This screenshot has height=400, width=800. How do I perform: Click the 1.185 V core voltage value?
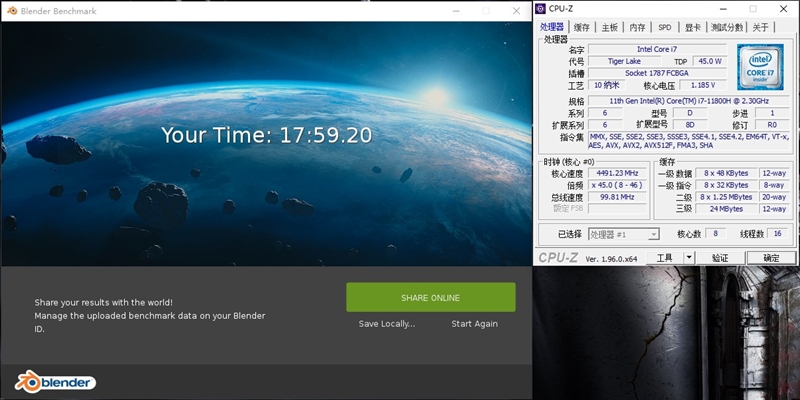pyautogui.click(x=703, y=85)
